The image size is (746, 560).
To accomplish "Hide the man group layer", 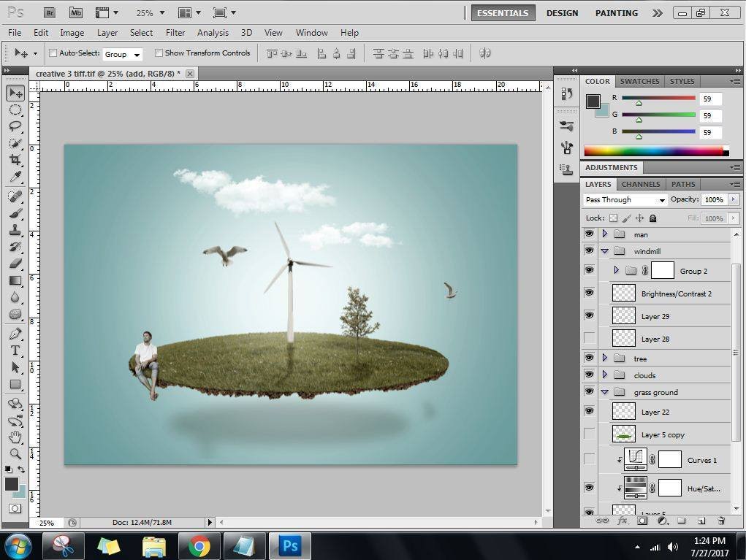I will [x=589, y=234].
